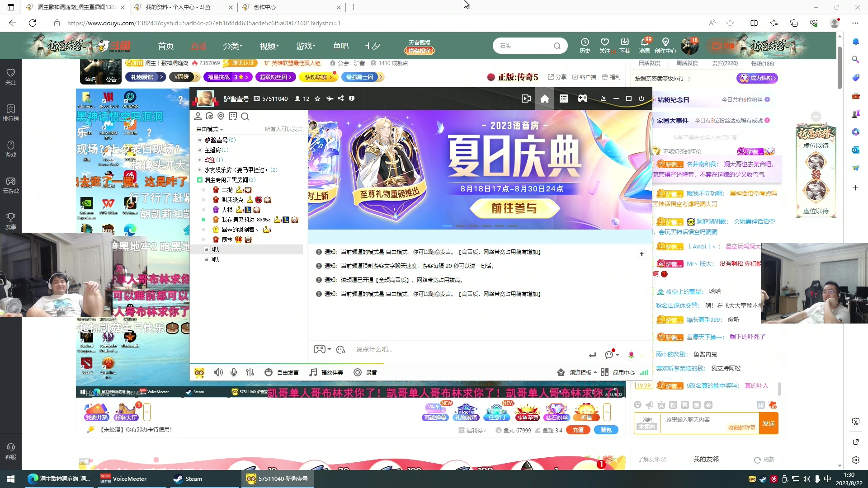The image size is (868, 488).
Task: Open 创作中心 from the Douyu header
Action: pos(665,46)
